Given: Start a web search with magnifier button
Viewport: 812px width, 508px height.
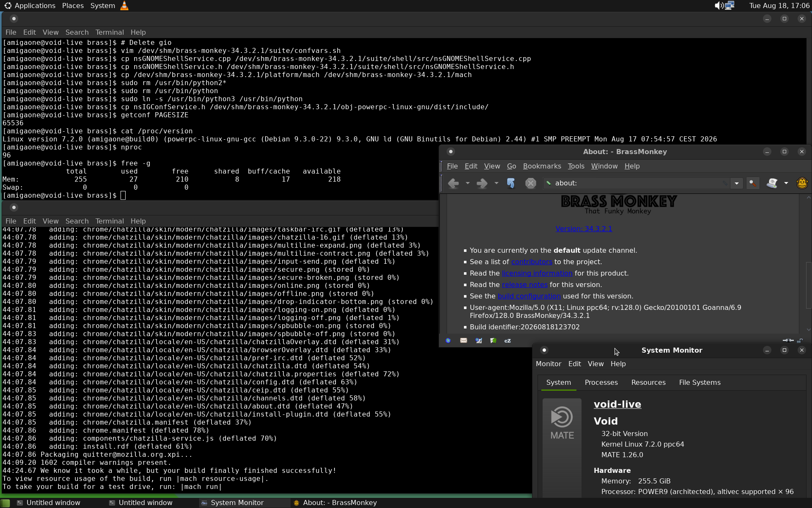Looking at the screenshot, I should coord(753,183).
